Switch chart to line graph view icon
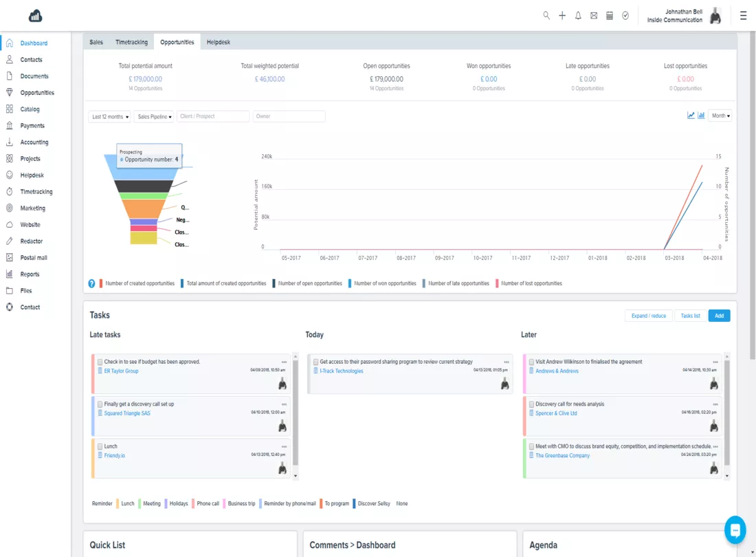This screenshot has height=557, width=756. (x=691, y=116)
